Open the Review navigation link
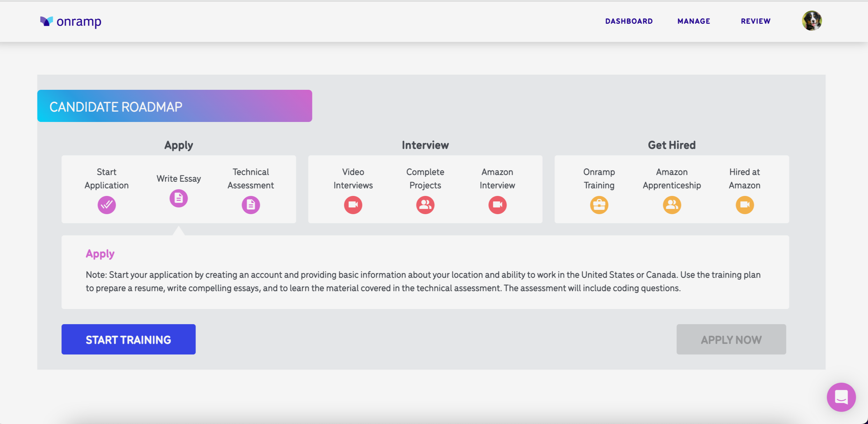Image resolution: width=868 pixels, height=424 pixels. click(x=755, y=21)
